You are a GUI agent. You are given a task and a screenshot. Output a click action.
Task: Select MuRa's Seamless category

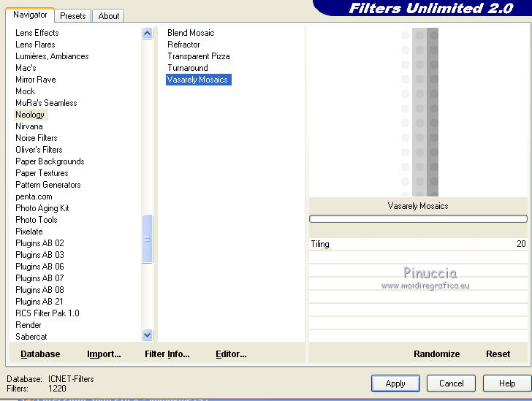pos(46,103)
